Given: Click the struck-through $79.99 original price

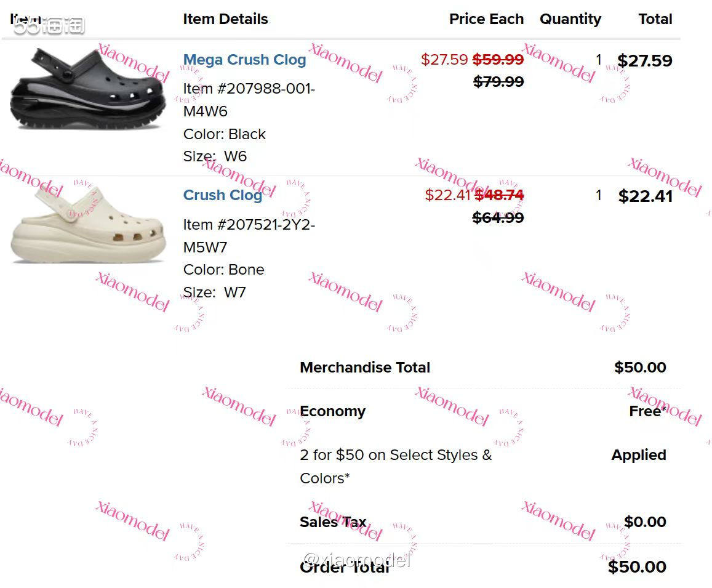Looking at the screenshot, I should pos(498,82).
